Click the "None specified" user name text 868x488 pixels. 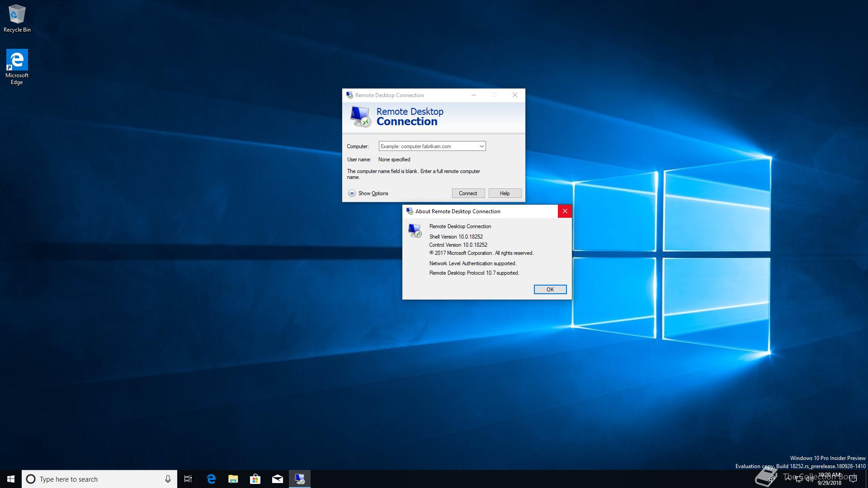point(394,159)
